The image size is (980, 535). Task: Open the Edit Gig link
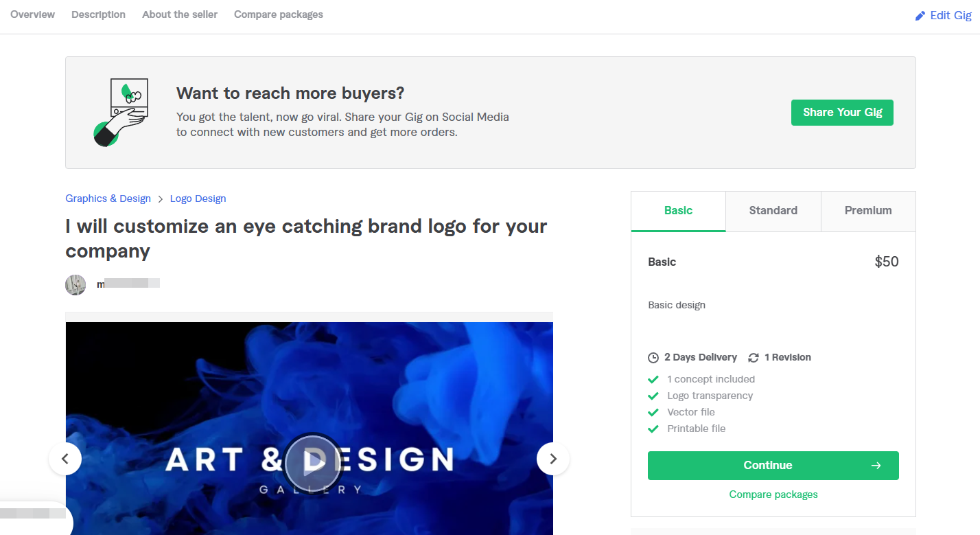coord(944,15)
